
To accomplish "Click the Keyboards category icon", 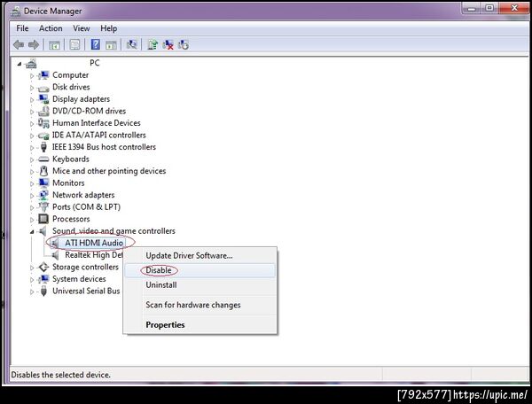I will [43, 159].
